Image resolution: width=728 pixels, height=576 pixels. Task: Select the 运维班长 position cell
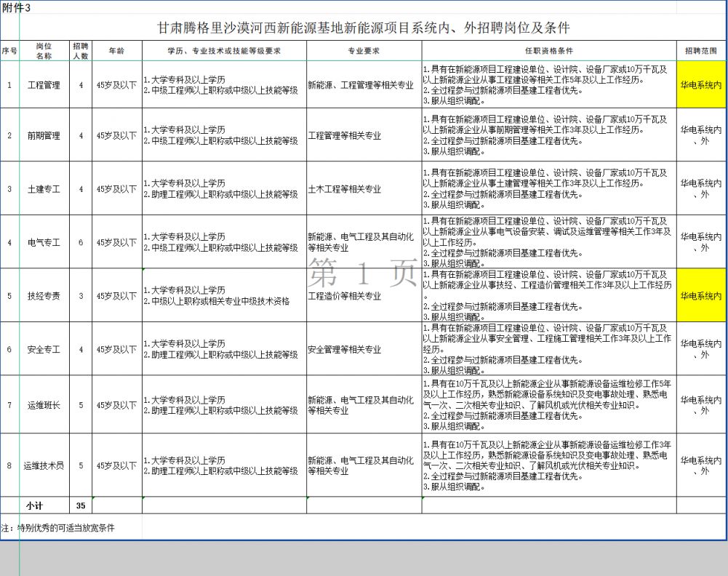tap(44, 405)
